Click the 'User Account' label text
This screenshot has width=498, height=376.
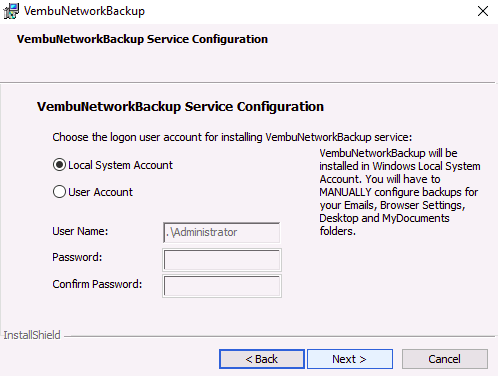pos(100,192)
